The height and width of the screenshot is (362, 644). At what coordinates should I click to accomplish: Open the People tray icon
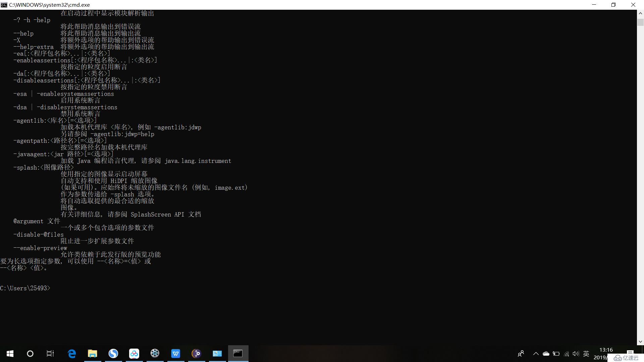click(521, 354)
